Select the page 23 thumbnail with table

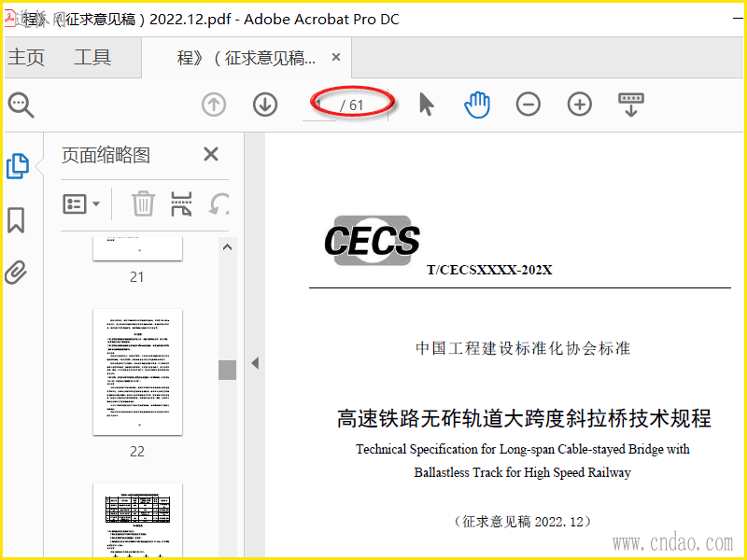click(137, 520)
